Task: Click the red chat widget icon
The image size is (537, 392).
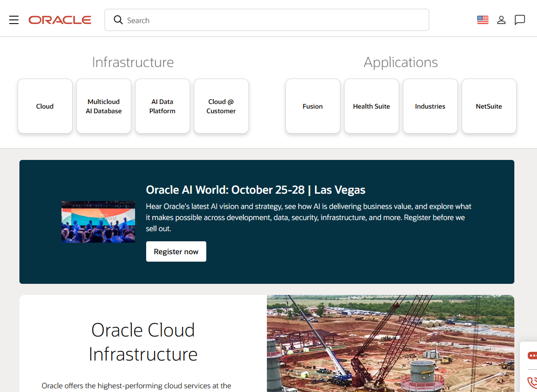Action: 532,355
